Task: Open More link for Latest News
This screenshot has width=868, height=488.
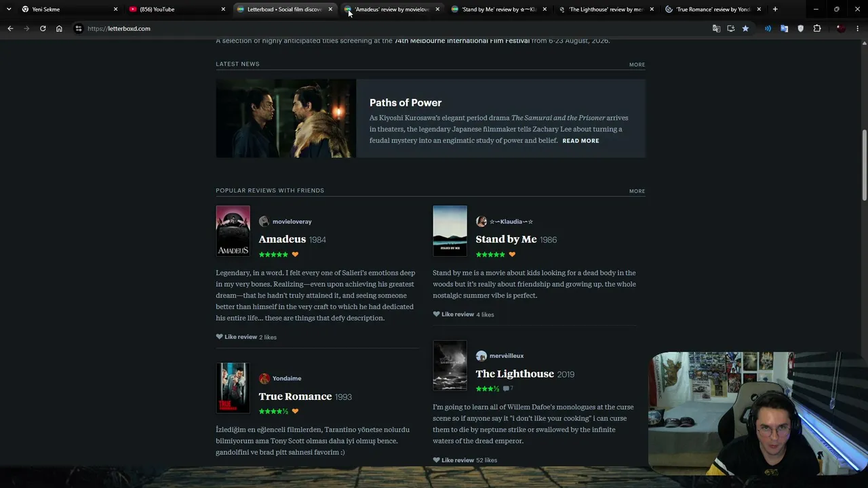Action: pos(637,65)
